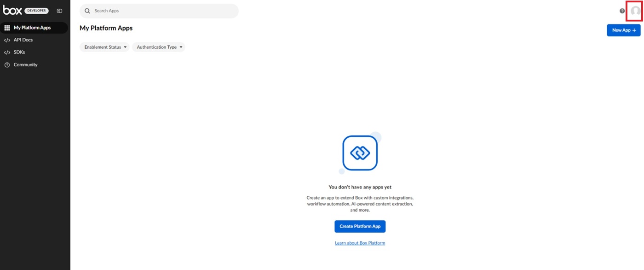
Task: Click the code icon beside SDKs
Action: point(7,53)
